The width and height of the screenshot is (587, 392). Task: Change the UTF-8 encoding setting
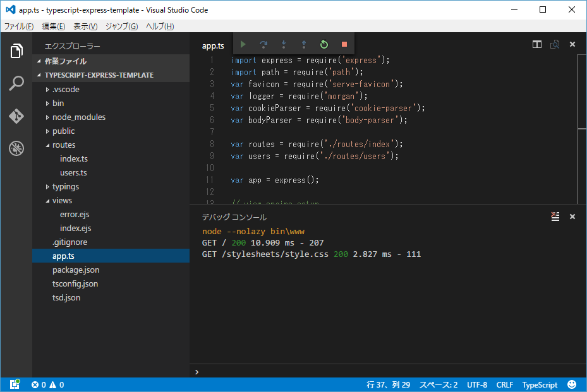[x=477, y=384]
